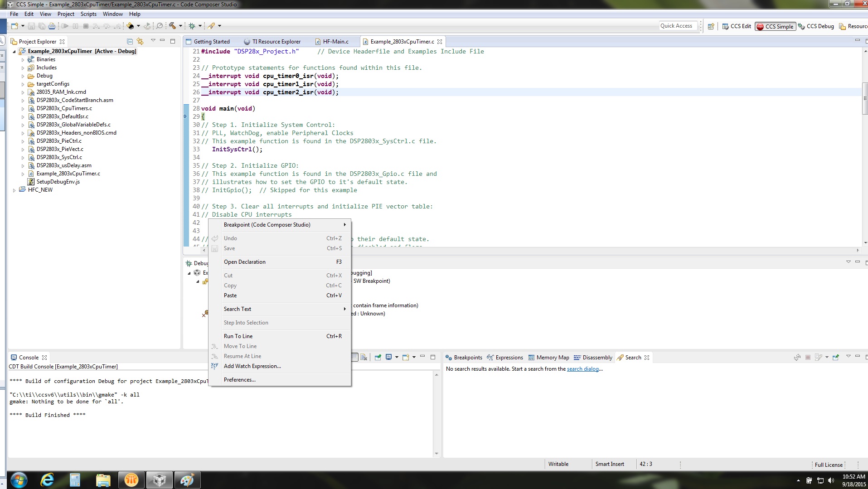Collapse all items in Project Explorer

coord(130,41)
